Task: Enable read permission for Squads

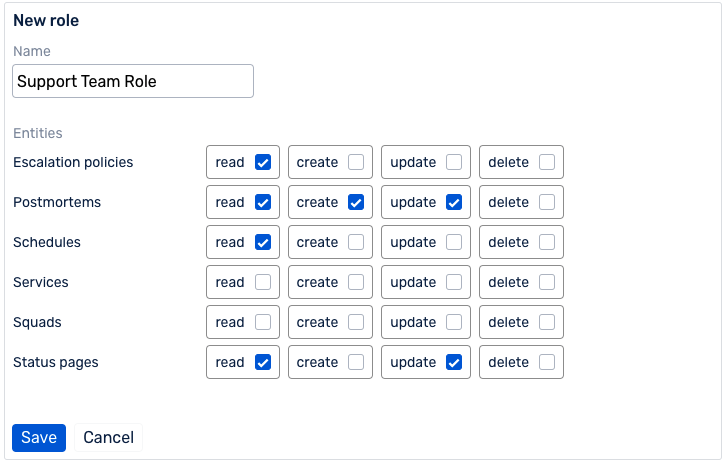Action: pos(263,322)
